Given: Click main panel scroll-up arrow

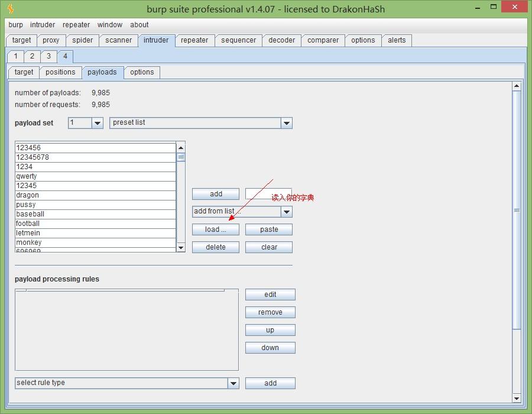Looking at the screenshot, I should [x=516, y=86].
